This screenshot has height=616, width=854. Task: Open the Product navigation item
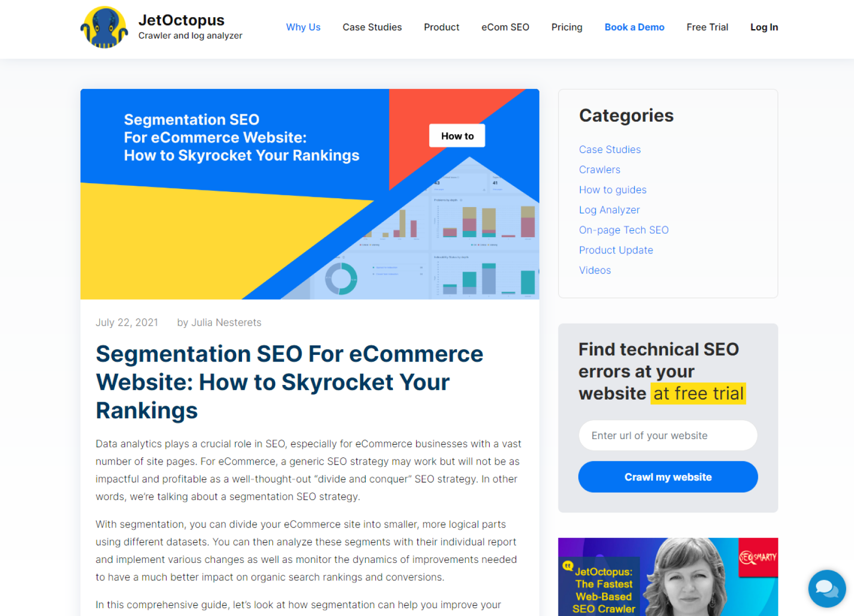pyautogui.click(x=441, y=27)
